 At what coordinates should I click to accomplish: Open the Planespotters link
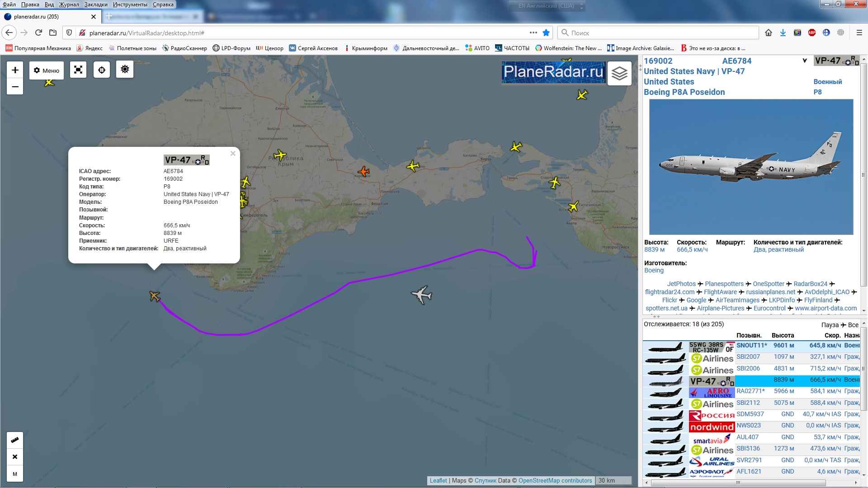(x=724, y=284)
